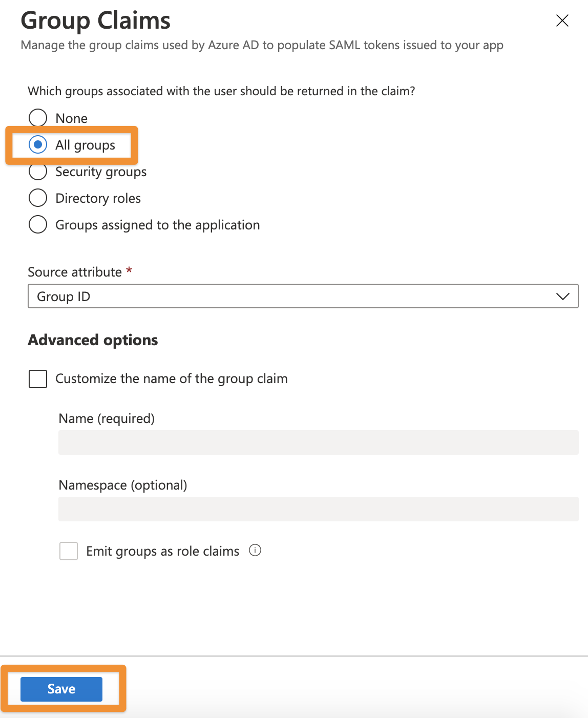Click Groups assigned to the application label text

(x=158, y=225)
